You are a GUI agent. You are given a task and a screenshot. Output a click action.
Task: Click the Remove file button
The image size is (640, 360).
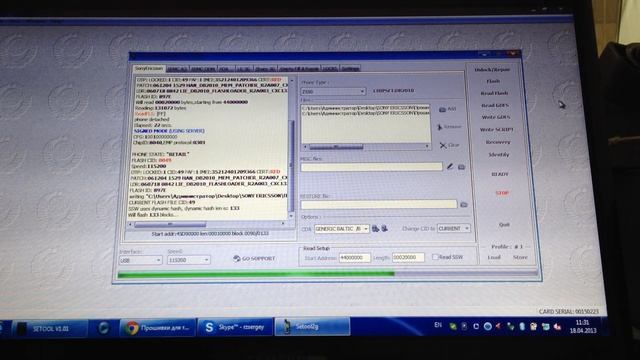(449, 127)
